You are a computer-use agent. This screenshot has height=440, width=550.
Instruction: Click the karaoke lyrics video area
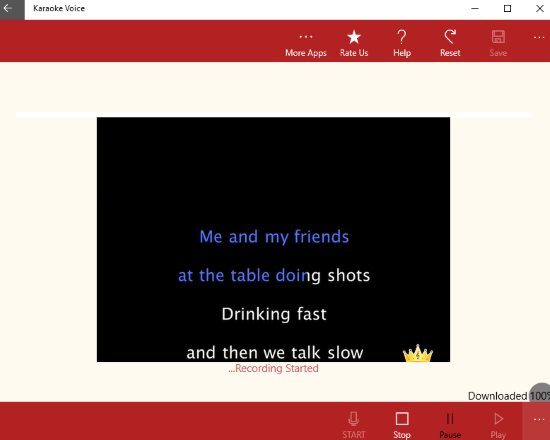pyautogui.click(x=273, y=239)
